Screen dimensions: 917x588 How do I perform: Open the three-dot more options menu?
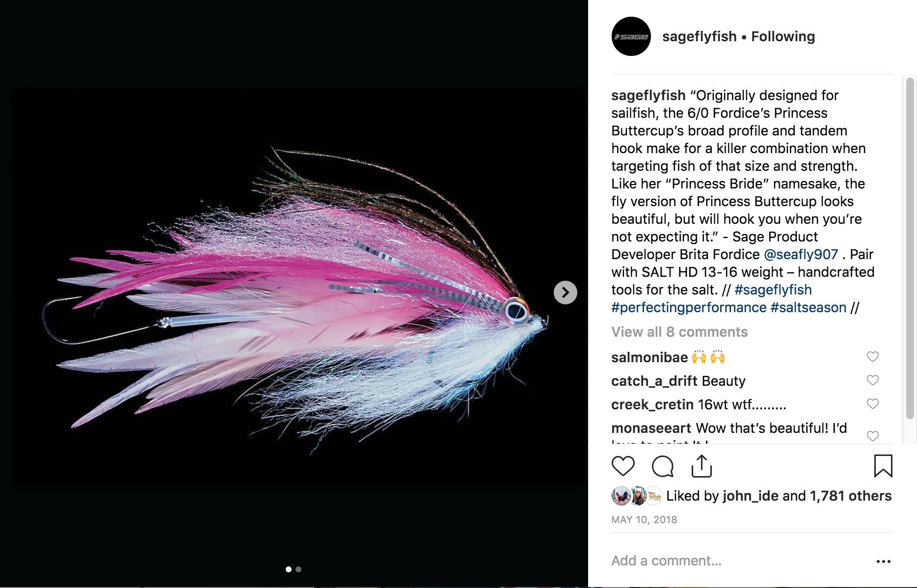883,561
